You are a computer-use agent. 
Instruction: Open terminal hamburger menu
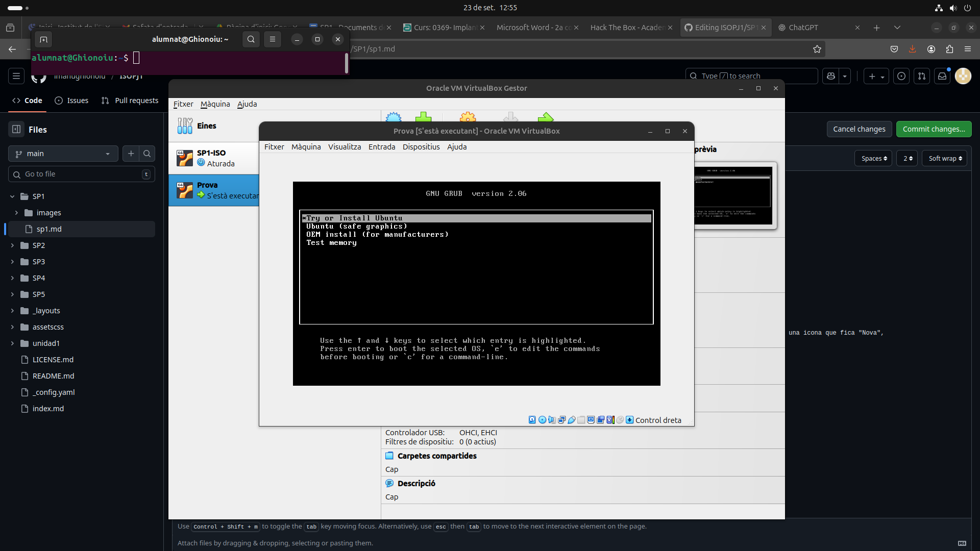273,39
